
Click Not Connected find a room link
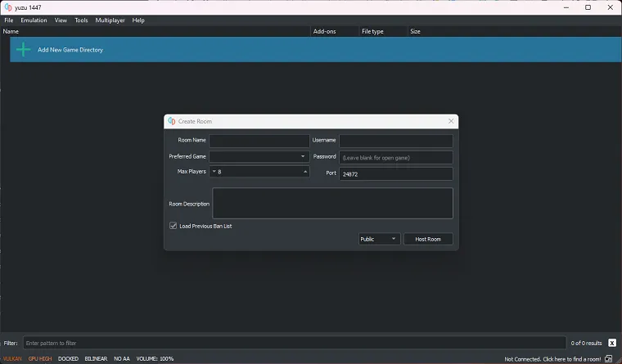point(552,358)
